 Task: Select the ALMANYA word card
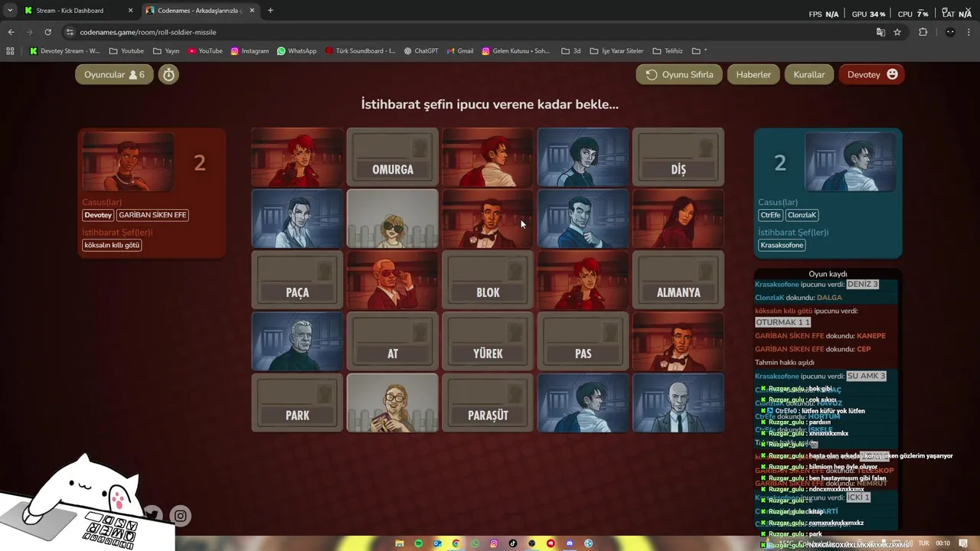pyautogui.click(x=678, y=280)
